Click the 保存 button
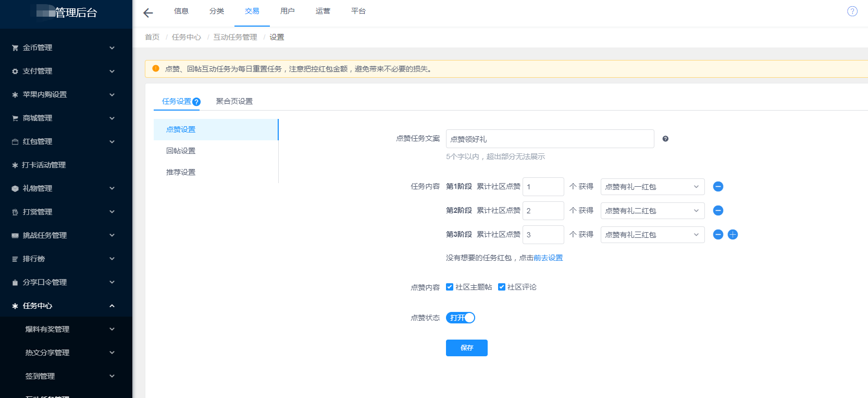 coord(467,348)
